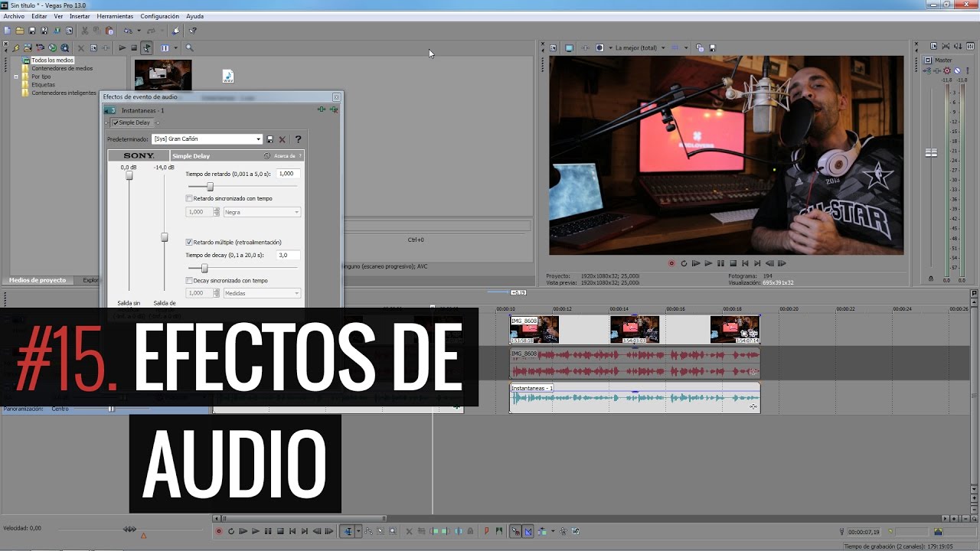Open the Editar menu
Screen dimensions: 980x551
click(39, 16)
